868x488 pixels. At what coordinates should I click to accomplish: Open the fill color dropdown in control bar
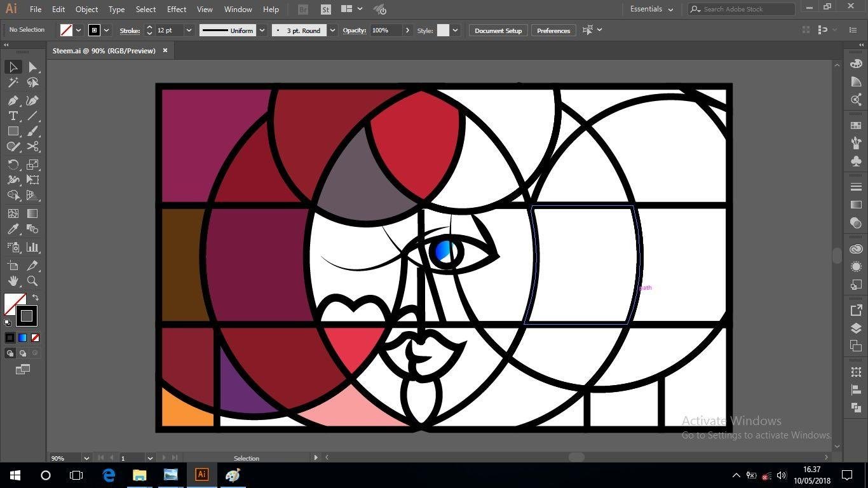(79, 30)
